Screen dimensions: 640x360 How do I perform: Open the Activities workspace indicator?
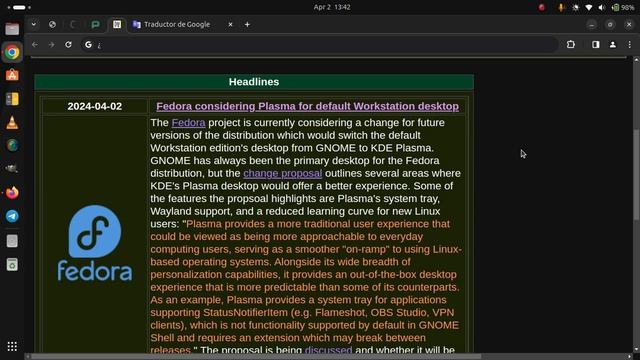click(19, 7)
